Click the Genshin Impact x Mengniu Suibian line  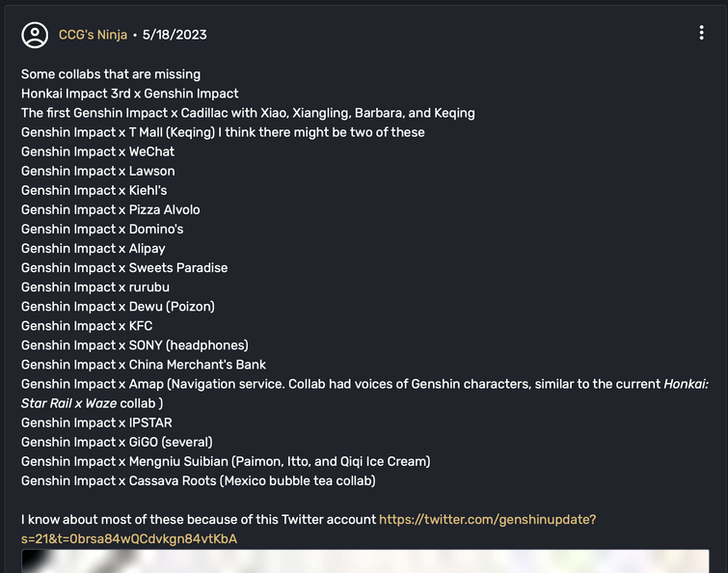coord(226,461)
